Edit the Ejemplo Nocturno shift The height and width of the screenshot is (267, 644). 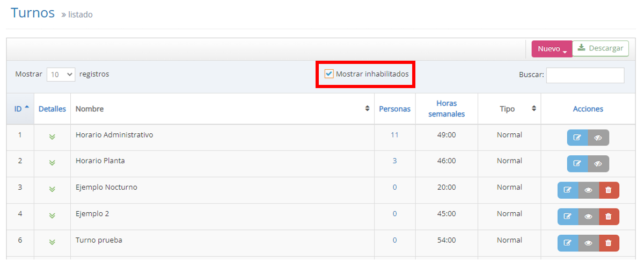pyautogui.click(x=568, y=190)
